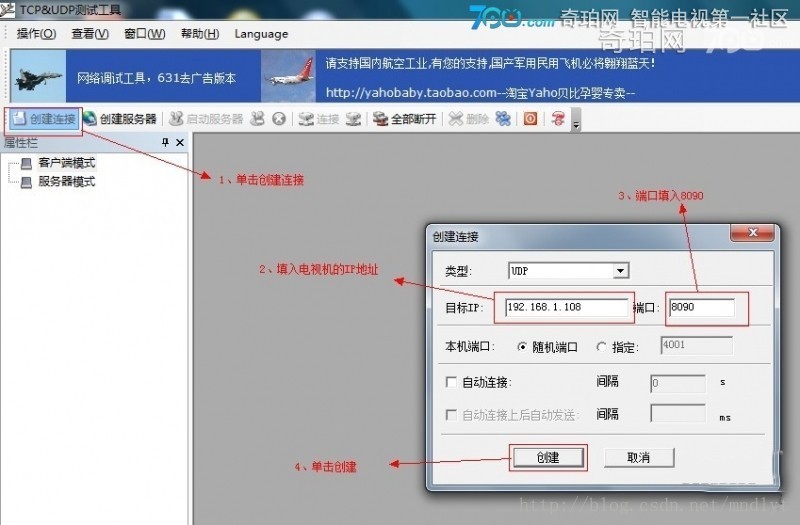Click the 目标IP address field
The image size is (800, 525).
pos(567,307)
